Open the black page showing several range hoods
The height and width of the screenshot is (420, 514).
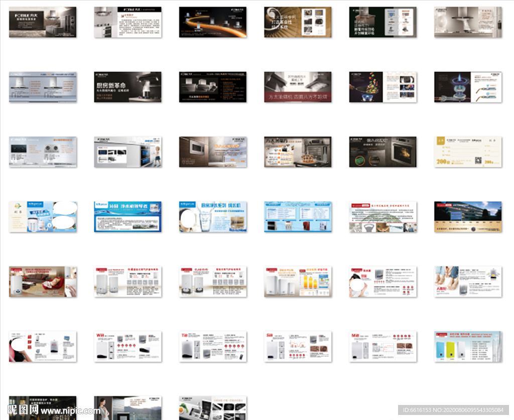(213, 87)
